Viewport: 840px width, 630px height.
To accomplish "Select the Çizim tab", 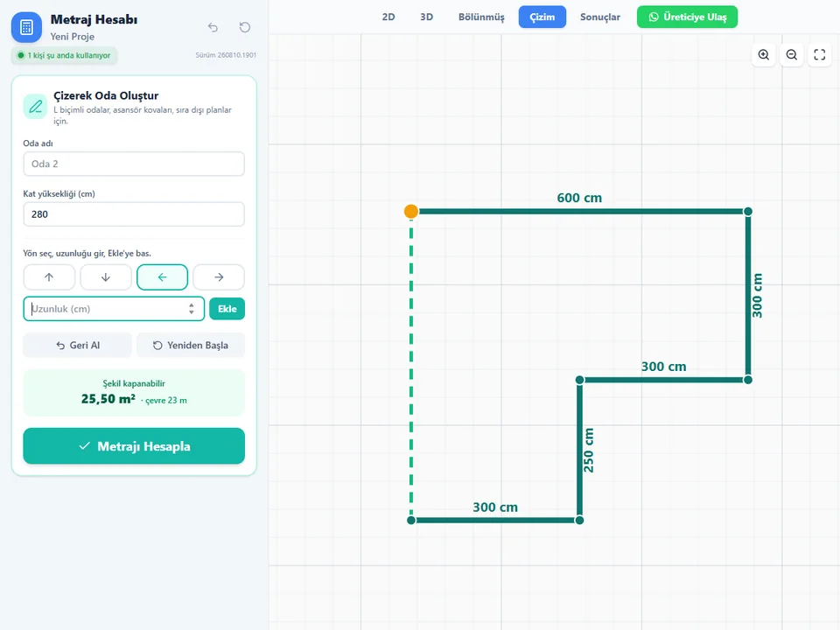I will pyautogui.click(x=542, y=17).
